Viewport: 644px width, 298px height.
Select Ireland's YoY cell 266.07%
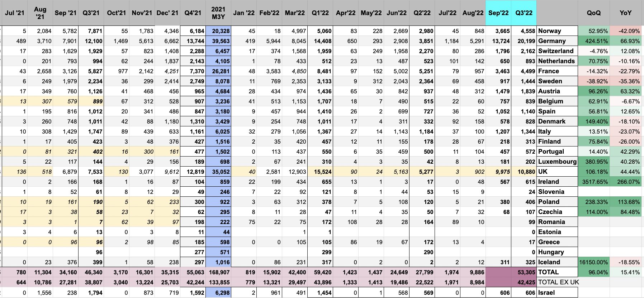(x=625, y=182)
